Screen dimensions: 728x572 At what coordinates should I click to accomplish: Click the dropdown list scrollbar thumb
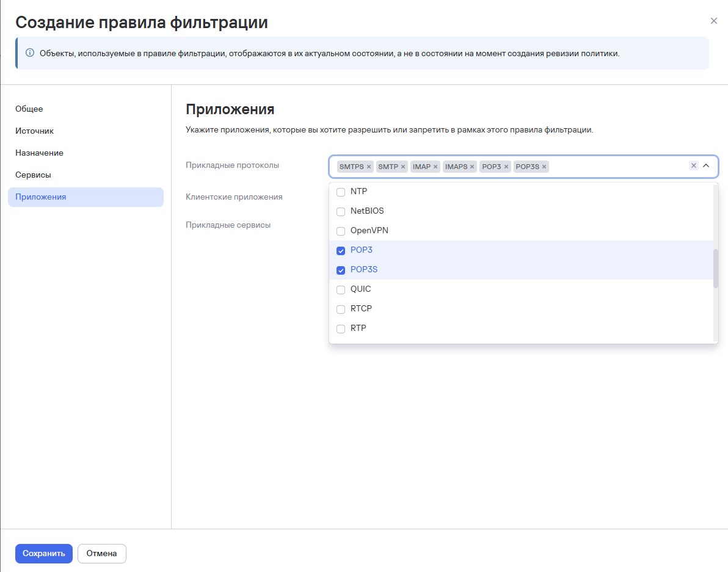click(x=715, y=269)
